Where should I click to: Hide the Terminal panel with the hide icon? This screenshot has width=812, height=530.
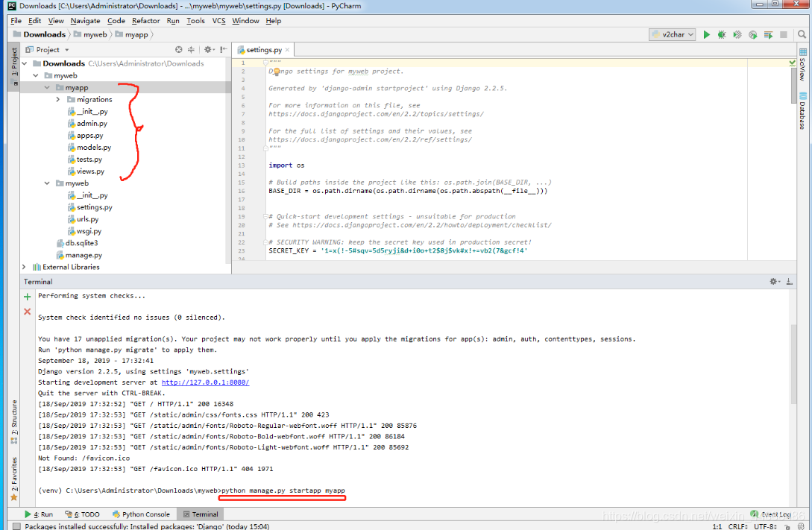[x=789, y=282]
